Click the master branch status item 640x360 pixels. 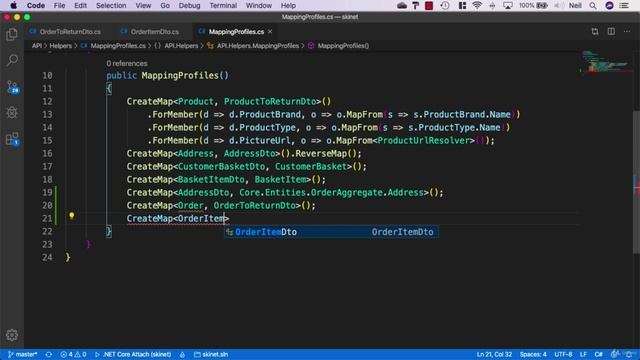[22, 354]
